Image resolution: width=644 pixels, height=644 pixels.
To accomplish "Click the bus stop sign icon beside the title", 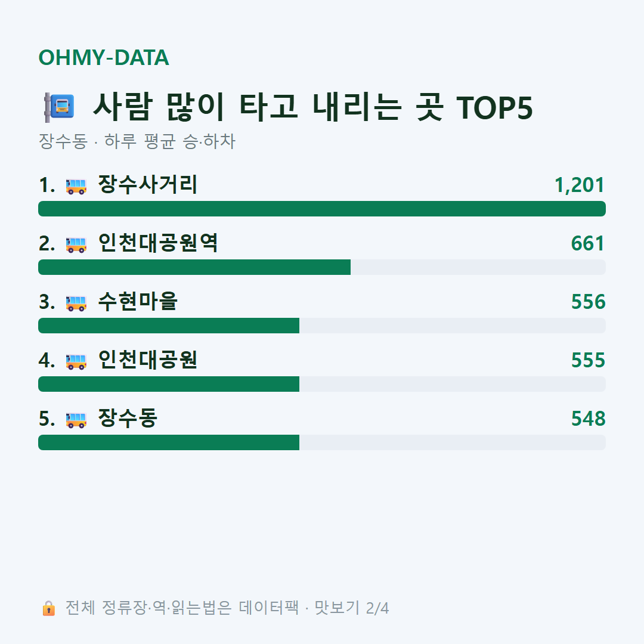I will click(59, 107).
